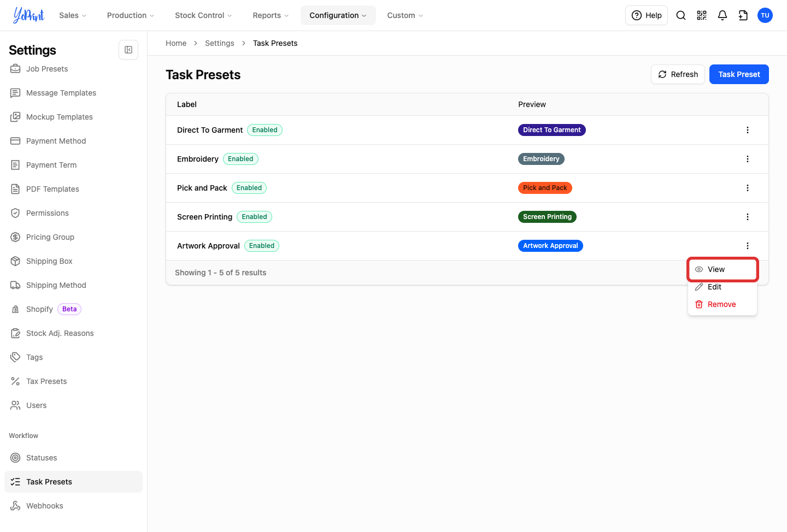Open the QR code scanner icon
The height and width of the screenshot is (532, 787).
(x=702, y=15)
